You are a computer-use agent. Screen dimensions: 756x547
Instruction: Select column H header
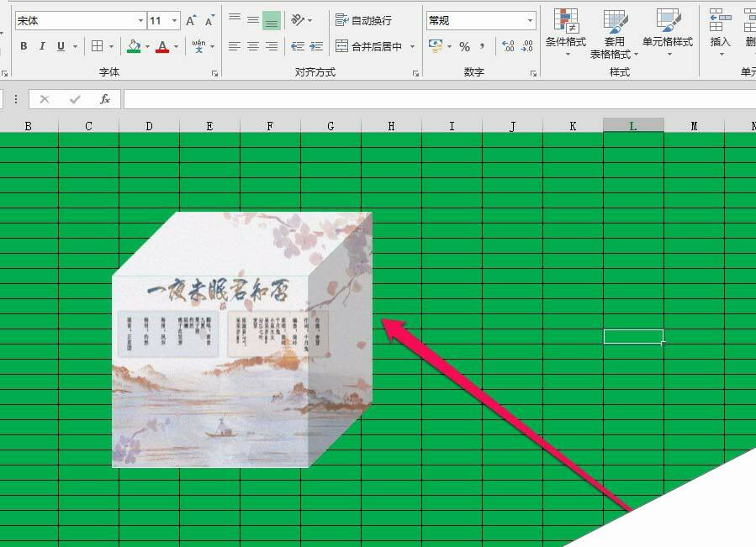coord(391,126)
